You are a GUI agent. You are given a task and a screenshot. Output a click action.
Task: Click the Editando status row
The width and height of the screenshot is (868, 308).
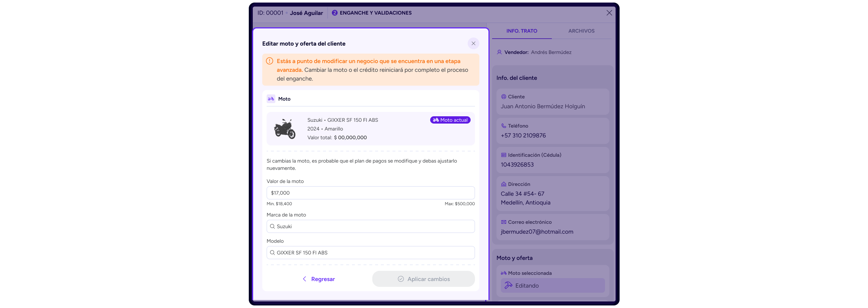(x=553, y=285)
